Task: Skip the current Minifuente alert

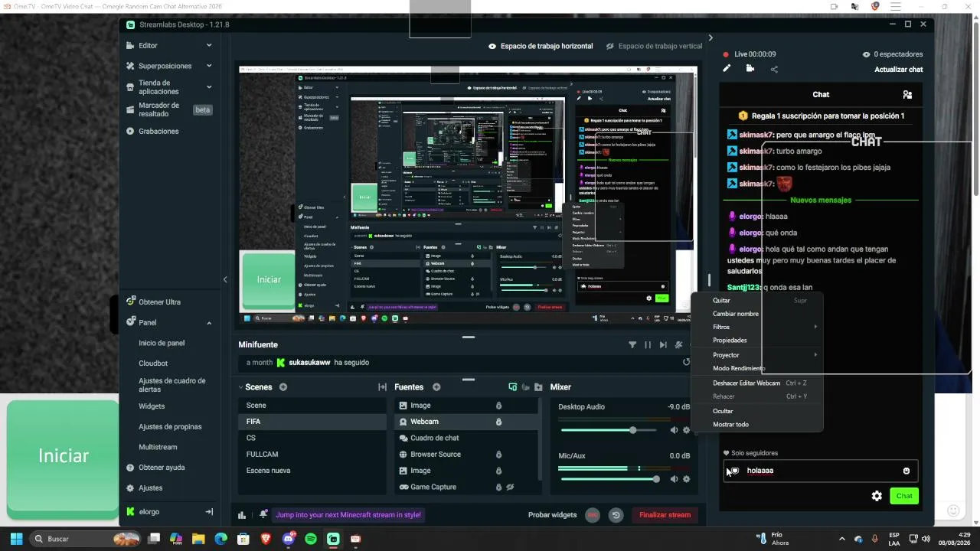Action: click(663, 345)
